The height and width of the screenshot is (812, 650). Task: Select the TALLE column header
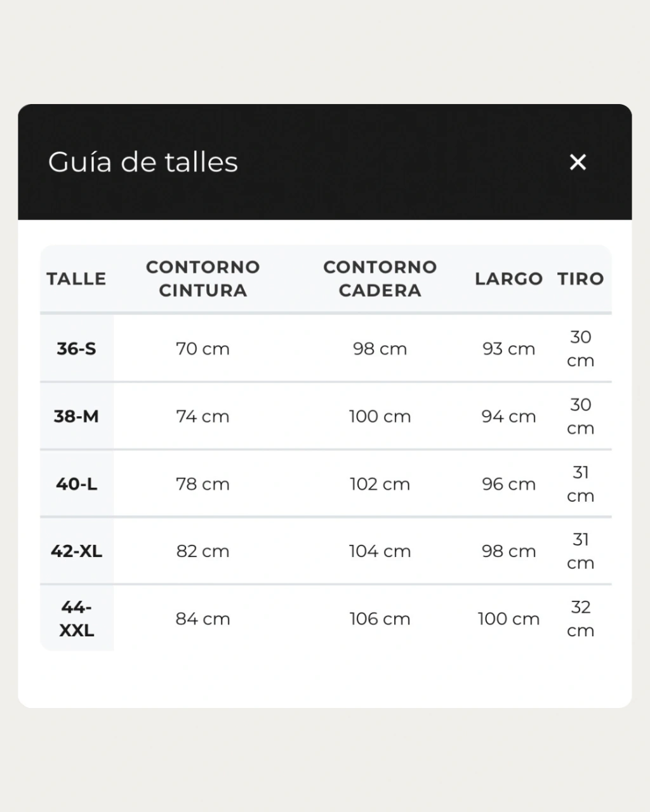pos(76,278)
